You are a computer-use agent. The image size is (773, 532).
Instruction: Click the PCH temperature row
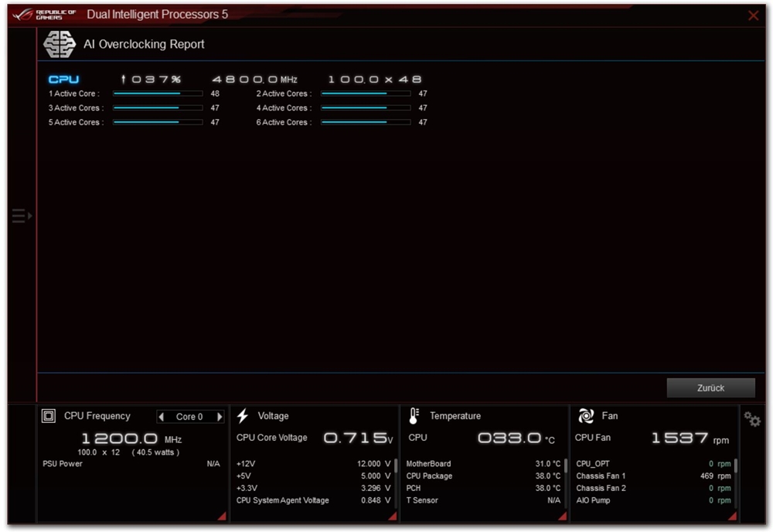tap(483, 488)
